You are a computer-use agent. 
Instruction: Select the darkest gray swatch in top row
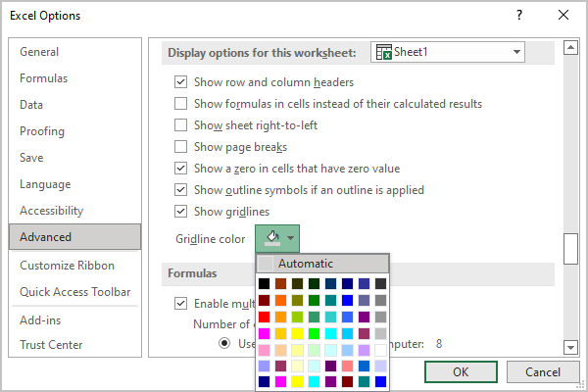click(x=380, y=283)
